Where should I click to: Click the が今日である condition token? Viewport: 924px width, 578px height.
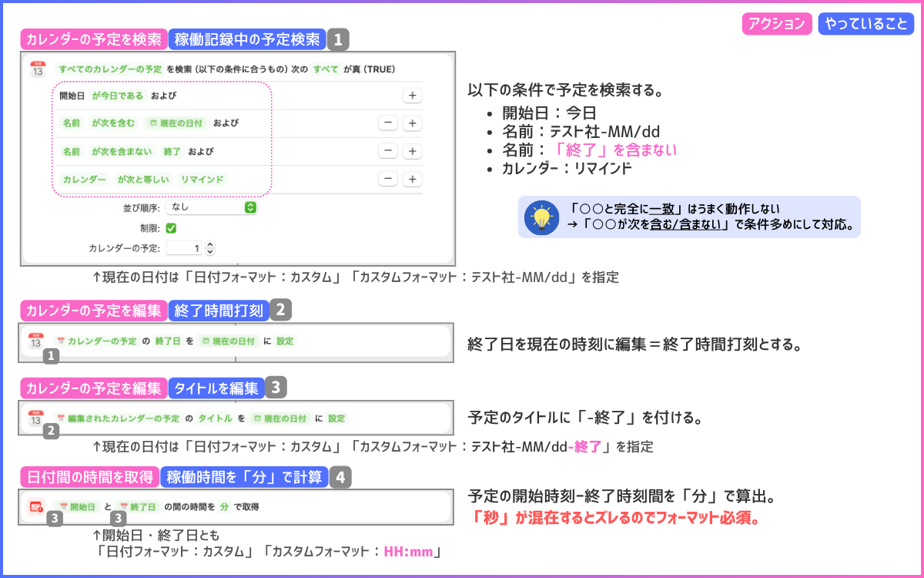click(118, 96)
